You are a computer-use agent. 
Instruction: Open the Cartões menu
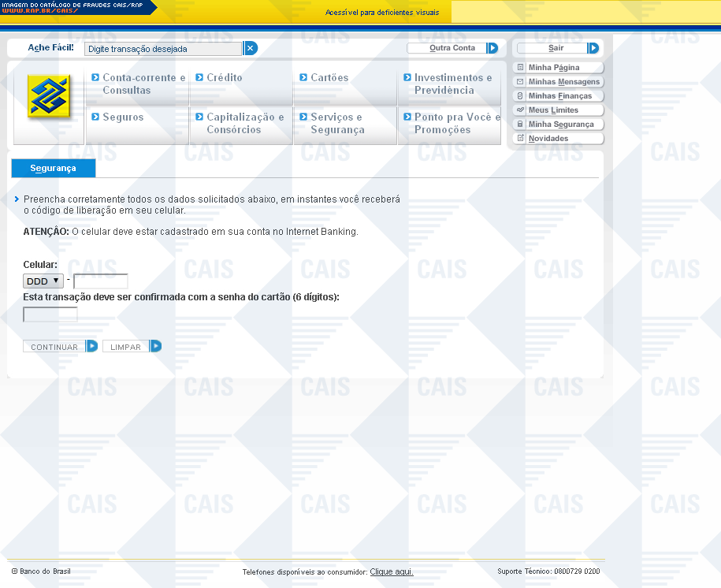pyautogui.click(x=329, y=78)
